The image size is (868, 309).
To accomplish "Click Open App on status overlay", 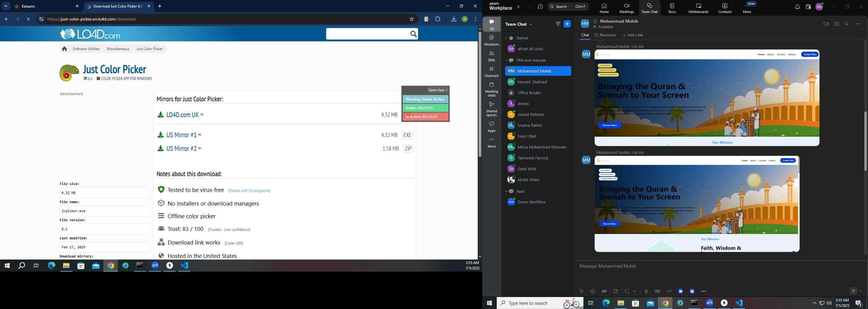I will click(438, 90).
